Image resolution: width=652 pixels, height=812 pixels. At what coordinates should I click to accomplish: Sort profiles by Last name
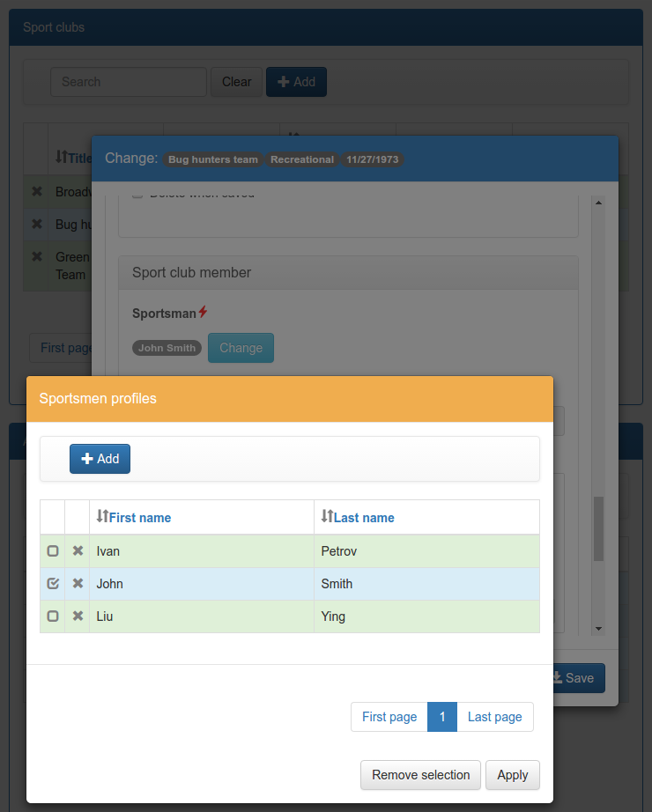click(358, 517)
